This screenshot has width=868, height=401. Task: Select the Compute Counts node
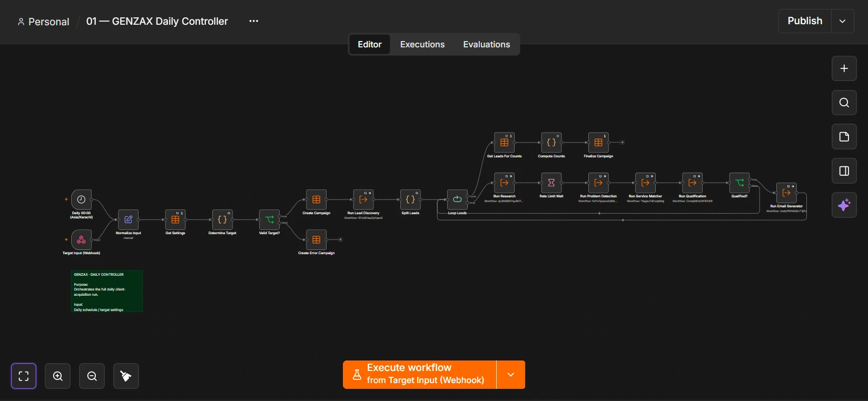tap(551, 143)
